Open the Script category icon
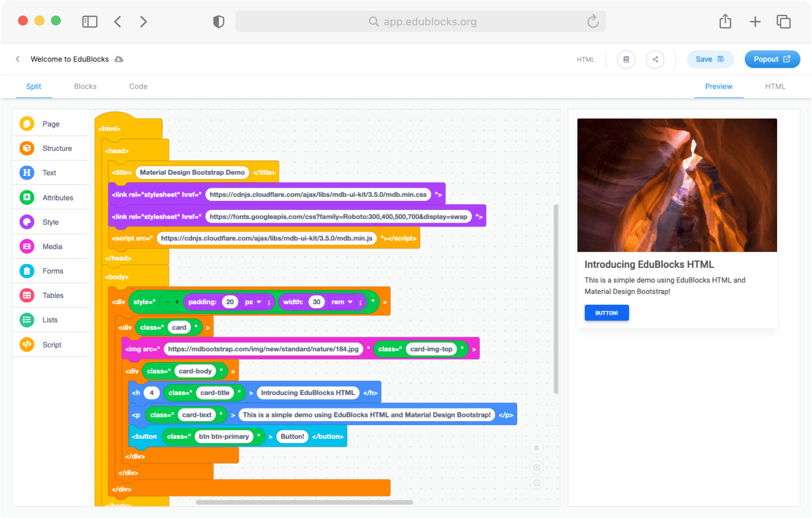 [x=27, y=344]
